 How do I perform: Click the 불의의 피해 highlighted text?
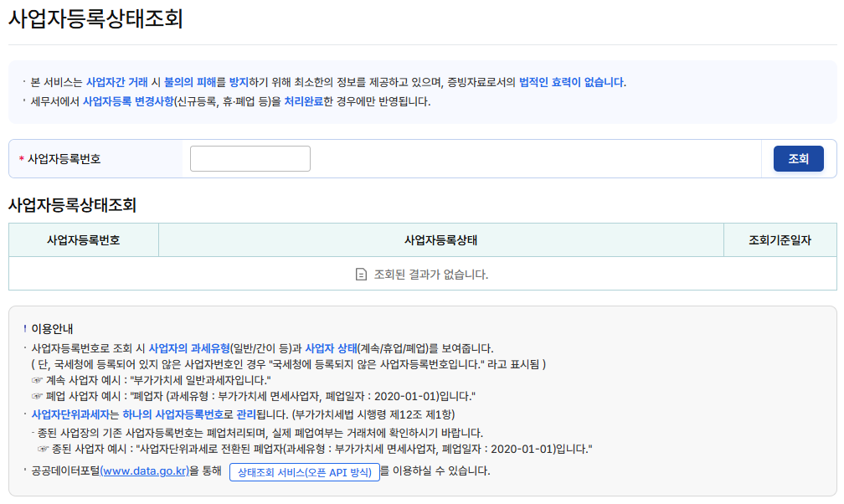pyautogui.click(x=190, y=82)
